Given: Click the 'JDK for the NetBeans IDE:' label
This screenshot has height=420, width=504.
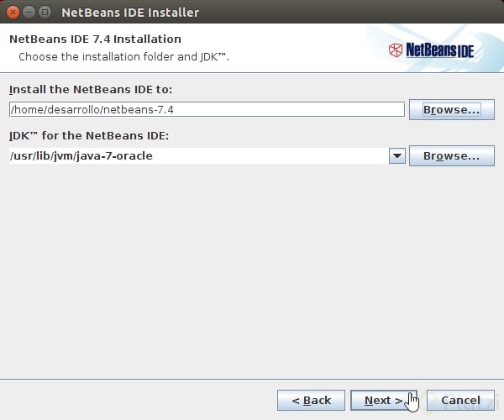Looking at the screenshot, I should 89,135.
